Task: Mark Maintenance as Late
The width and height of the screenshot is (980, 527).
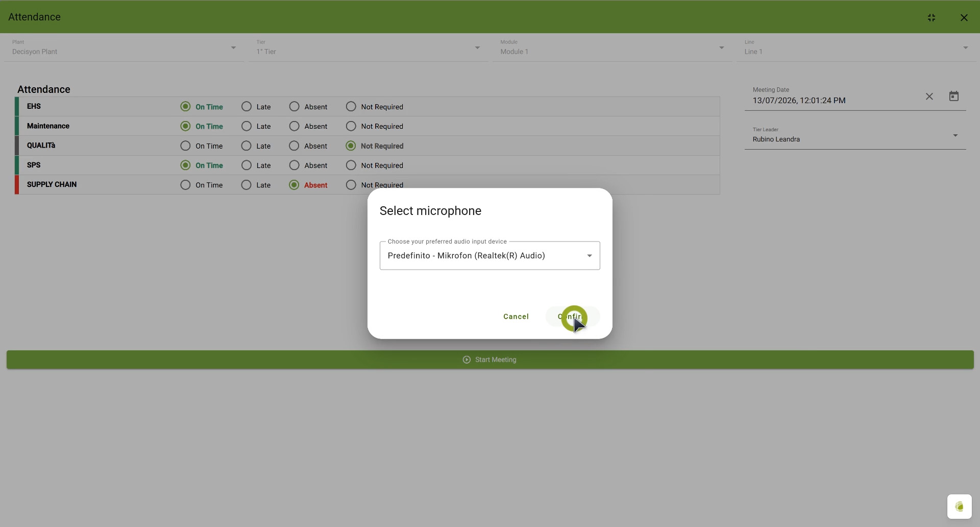Action: tap(247, 126)
